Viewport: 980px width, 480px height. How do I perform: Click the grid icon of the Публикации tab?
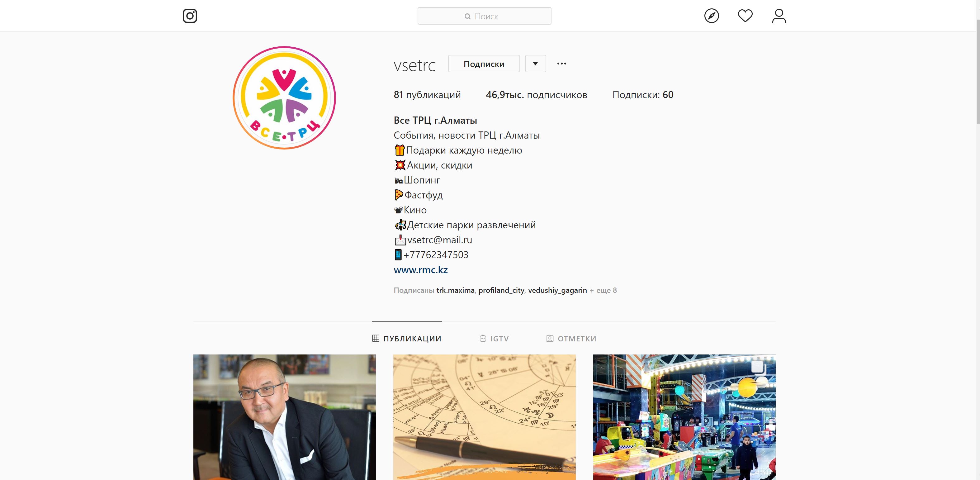[x=376, y=338]
